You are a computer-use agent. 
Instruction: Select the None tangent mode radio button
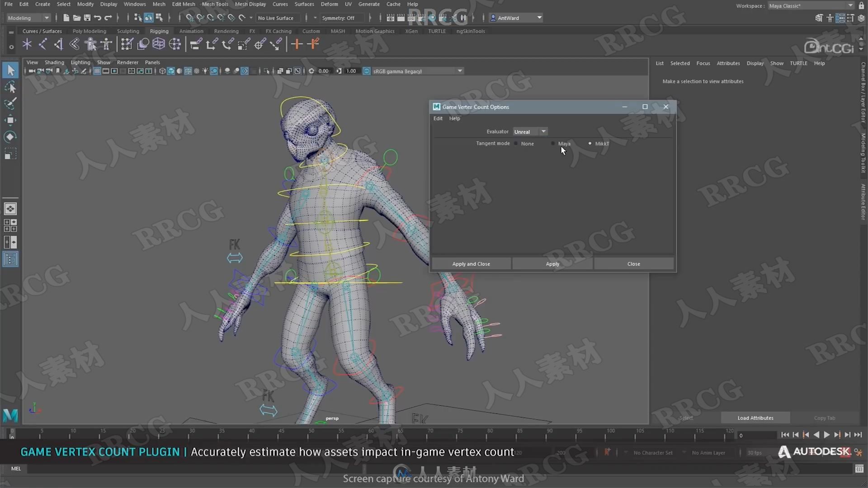tap(516, 144)
